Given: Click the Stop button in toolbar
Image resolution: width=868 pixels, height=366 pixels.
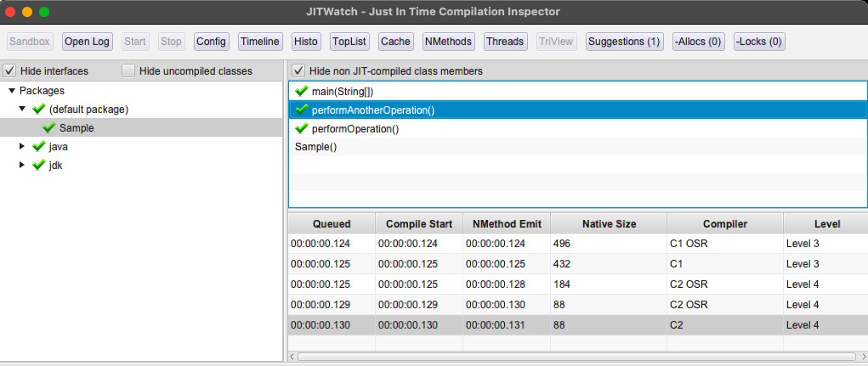Looking at the screenshot, I should pyautogui.click(x=171, y=42).
